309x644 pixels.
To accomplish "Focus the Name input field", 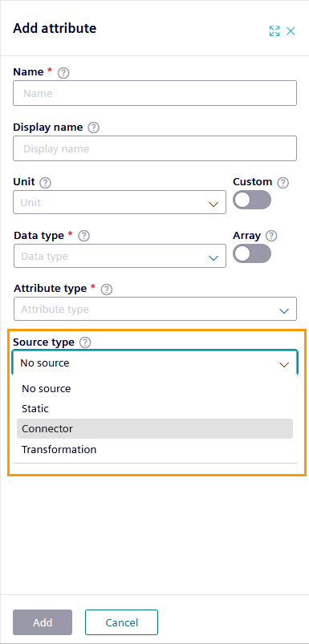I will pyautogui.click(x=155, y=93).
